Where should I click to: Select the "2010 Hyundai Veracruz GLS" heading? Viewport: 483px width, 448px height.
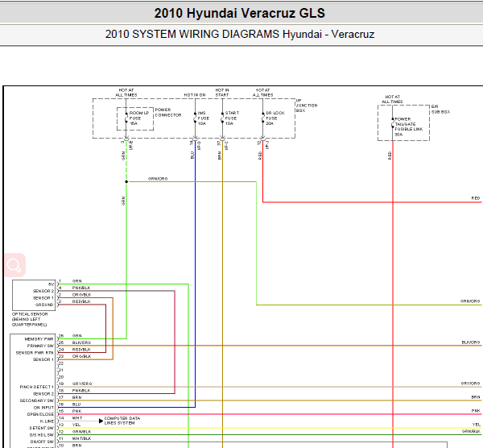coord(239,13)
